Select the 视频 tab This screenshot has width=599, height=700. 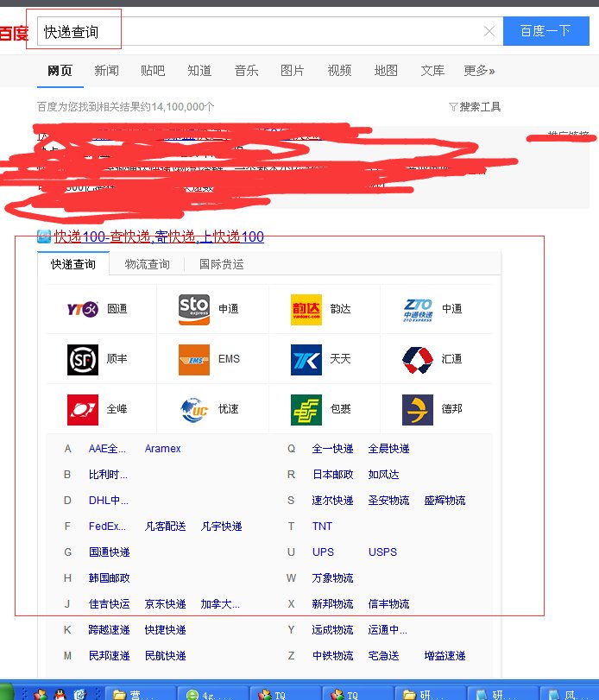[339, 71]
